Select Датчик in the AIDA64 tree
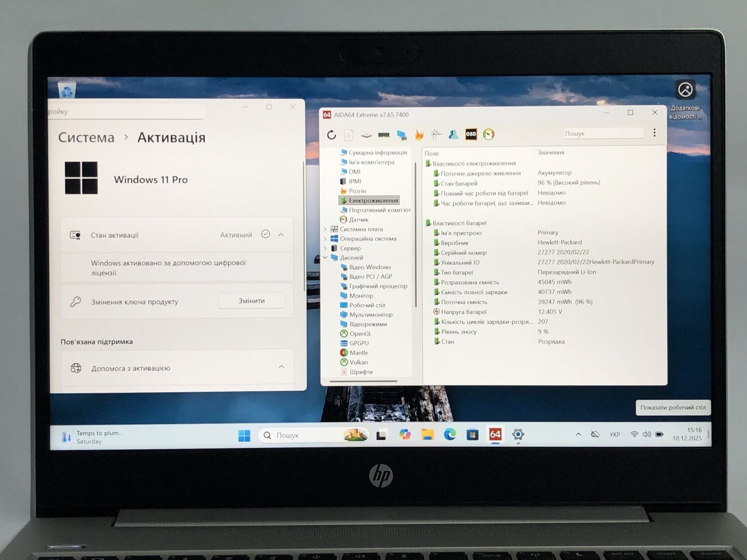 (x=358, y=220)
